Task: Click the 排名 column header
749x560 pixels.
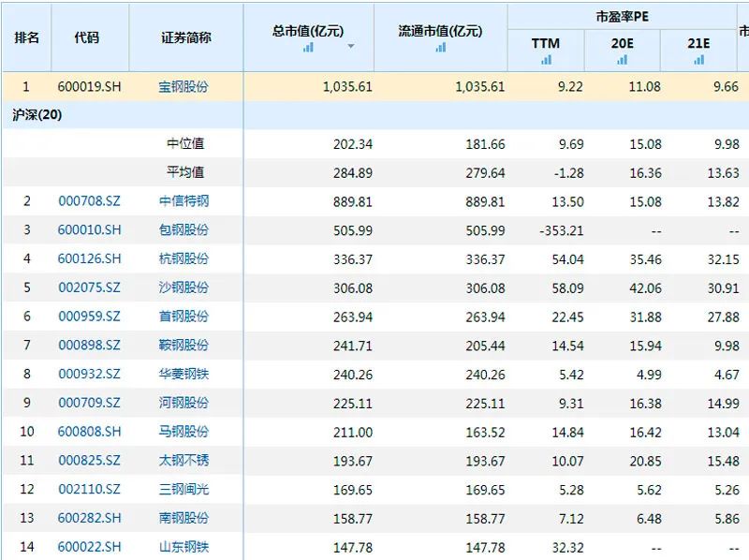Action: coord(27,37)
